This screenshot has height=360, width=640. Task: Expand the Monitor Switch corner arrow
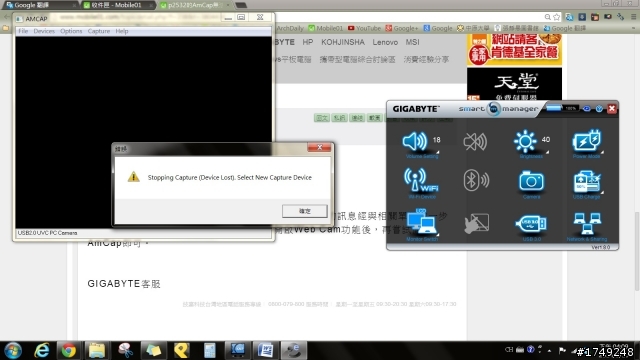[437, 235]
